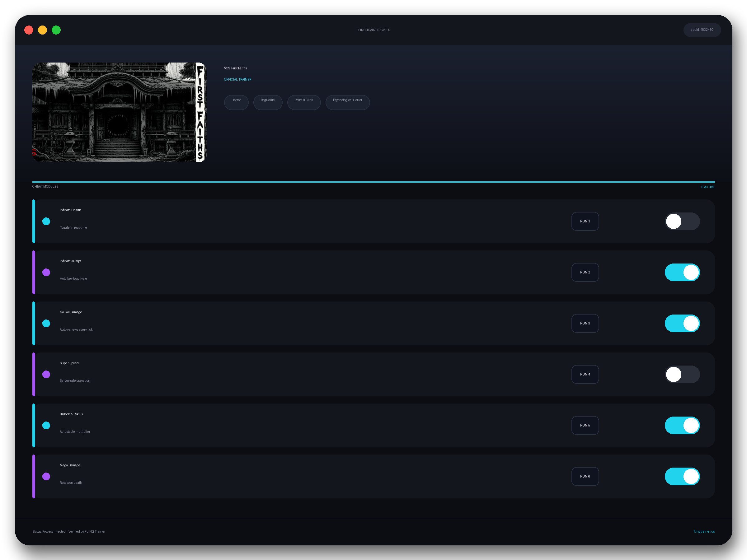This screenshot has height=560, width=747.
Task: Switch off Unlock All Skills
Action: pyautogui.click(x=682, y=425)
